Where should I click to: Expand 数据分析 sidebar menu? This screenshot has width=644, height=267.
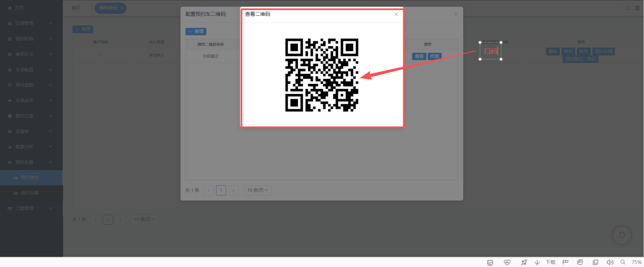point(32,147)
